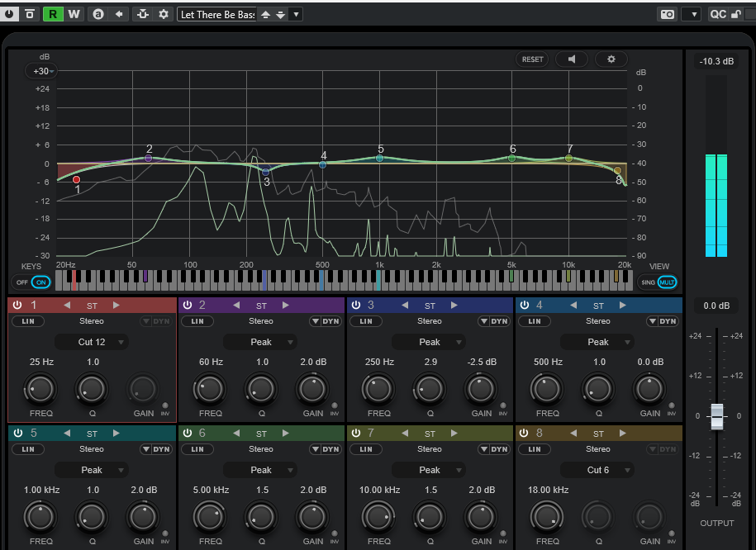Expand DYN section of band 2
The image size is (756, 550).
click(326, 321)
